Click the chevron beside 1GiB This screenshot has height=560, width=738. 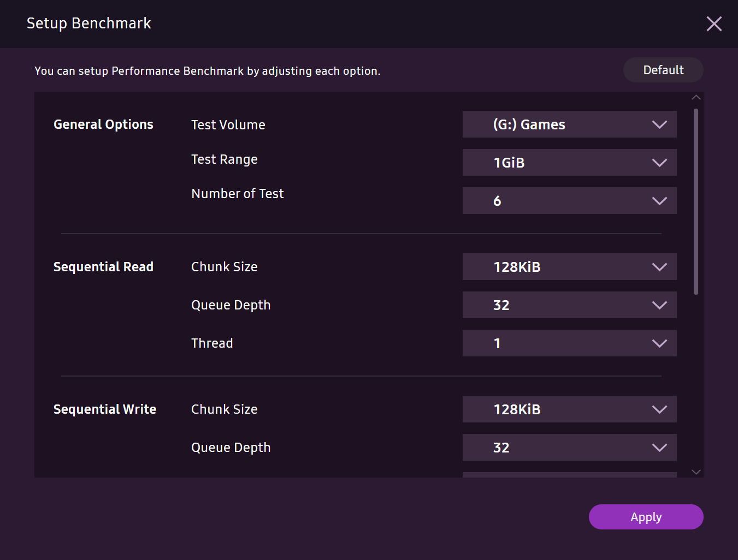[x=659, y=163]
